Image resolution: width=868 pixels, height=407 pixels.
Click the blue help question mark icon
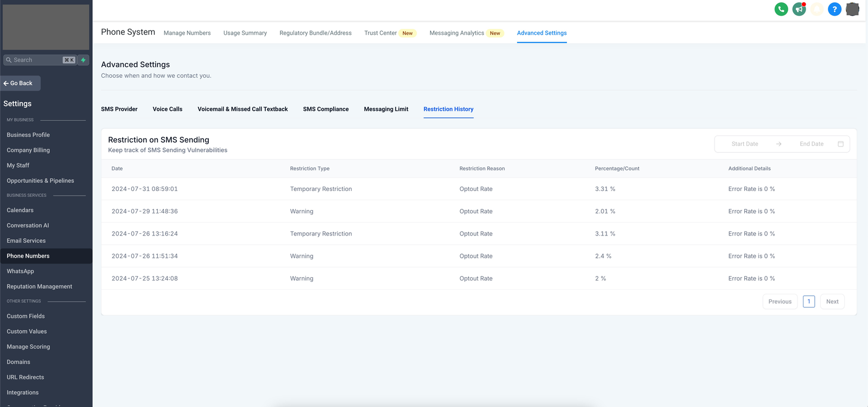[x=834, y=9]
